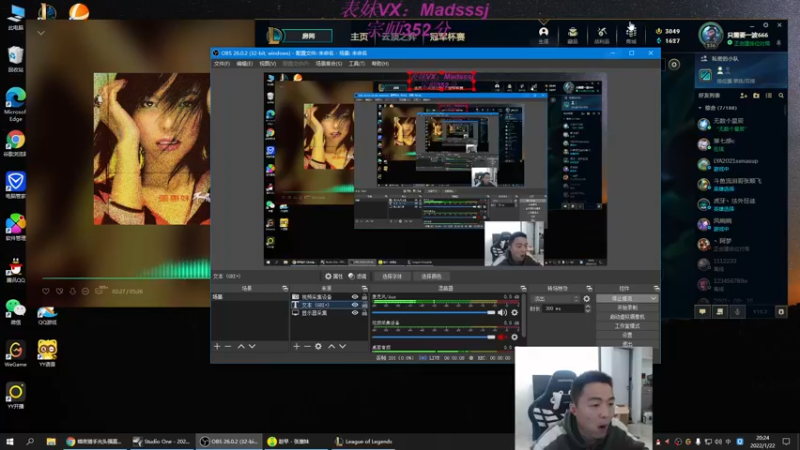Click the heart like icon in music player
The image size is (800, 450).
[x=46, y=291]
